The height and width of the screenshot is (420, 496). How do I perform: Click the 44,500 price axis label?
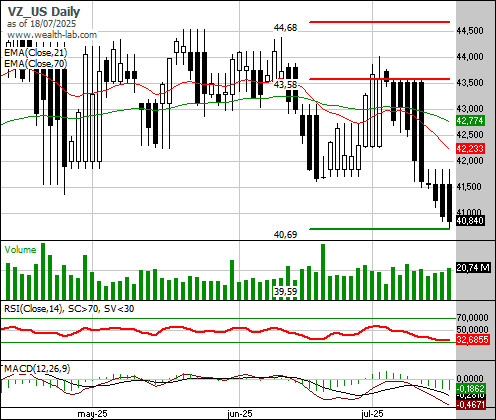tap(470, 31)
